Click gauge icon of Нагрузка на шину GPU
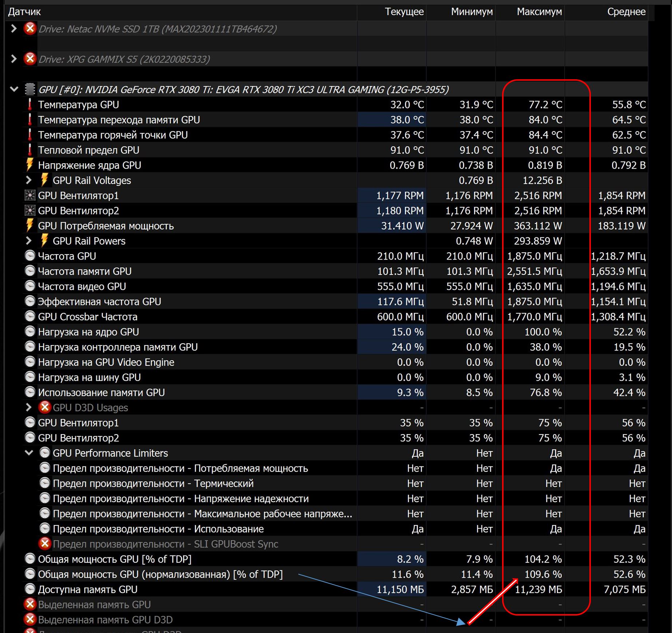 pos(30,377)
